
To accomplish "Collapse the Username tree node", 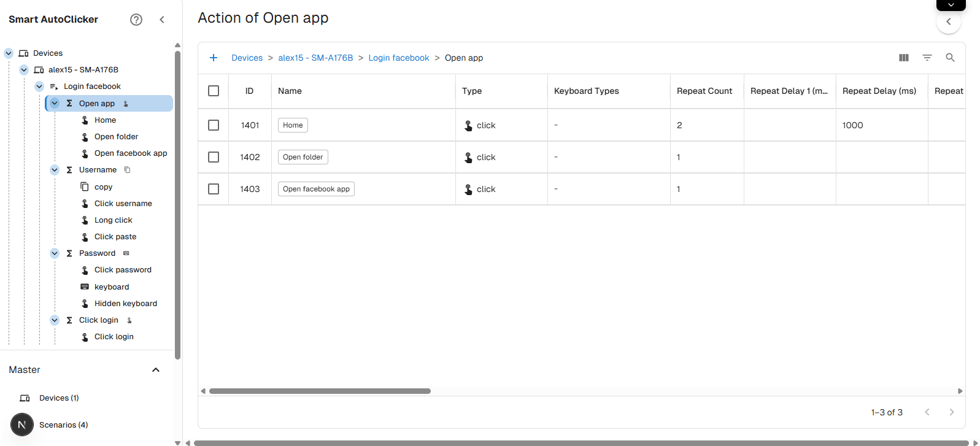I will [55, 170].
